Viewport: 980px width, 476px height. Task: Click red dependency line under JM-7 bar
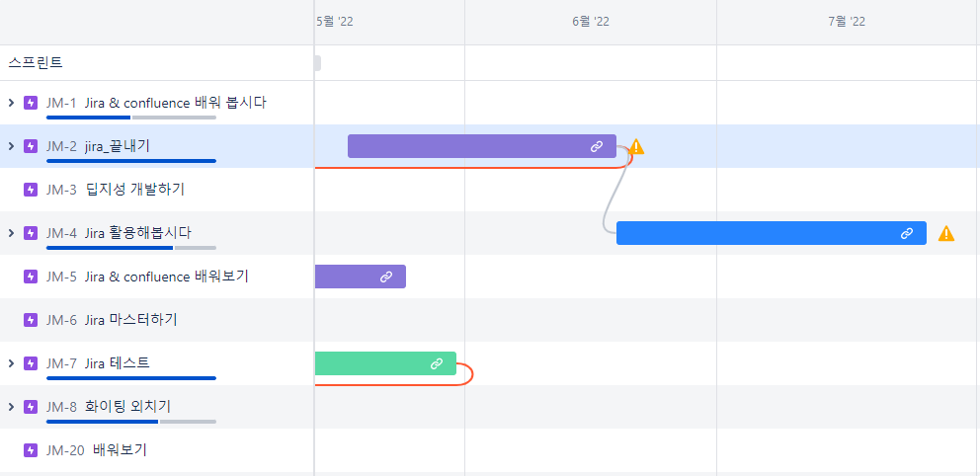click(387, 385)
